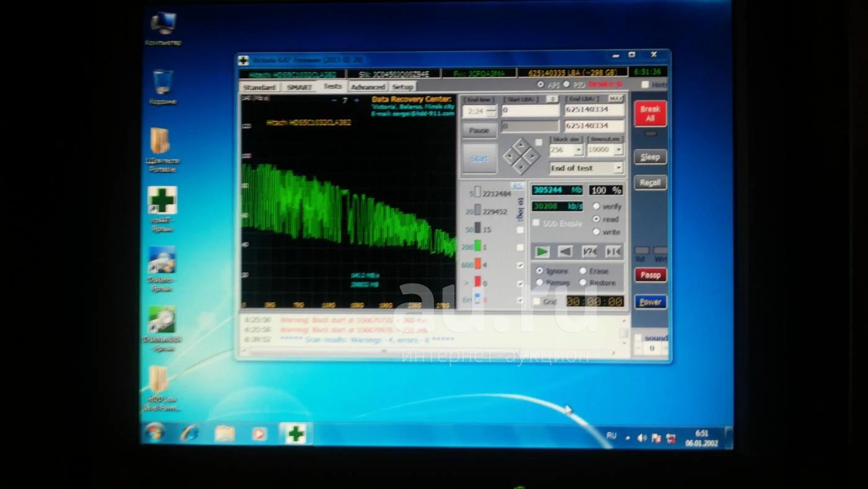
Task: Click the orange 600 ms block swatch
Action: (478, 264)
